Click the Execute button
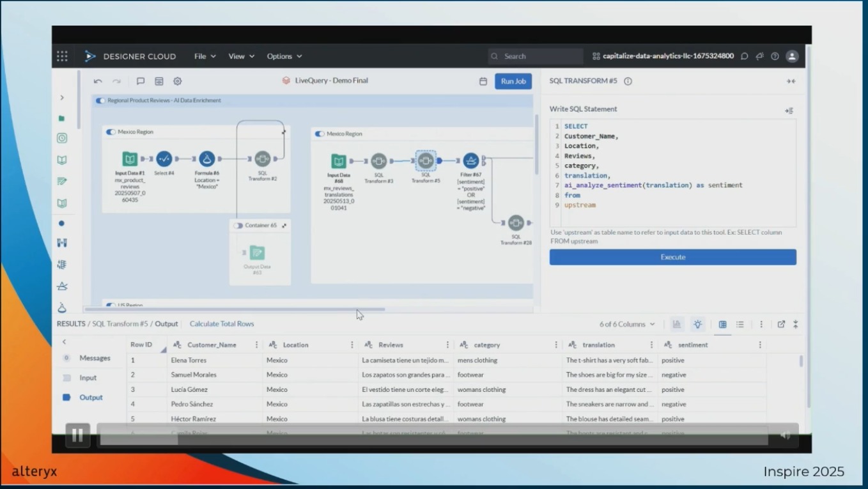This screenshot has width=868, height=489. pos(673,257)
